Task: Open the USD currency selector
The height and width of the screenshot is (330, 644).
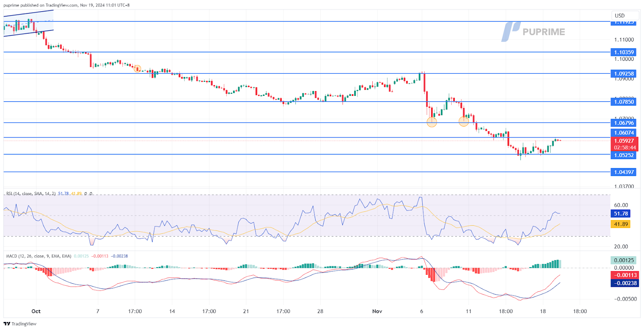Action: (624, 16)
